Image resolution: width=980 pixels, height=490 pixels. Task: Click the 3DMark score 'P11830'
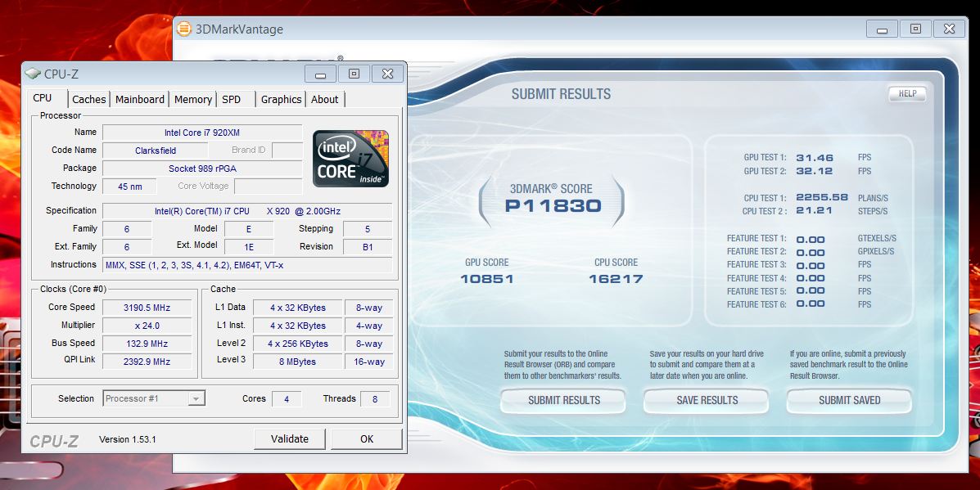coord(553,206)
